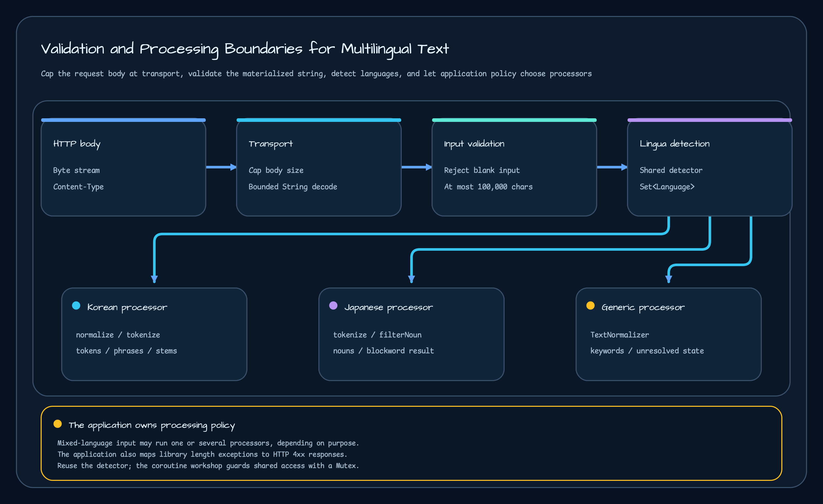Click the yellow dot beside Generic processor
Screen dimensions: 823x504
pos(591,305)
